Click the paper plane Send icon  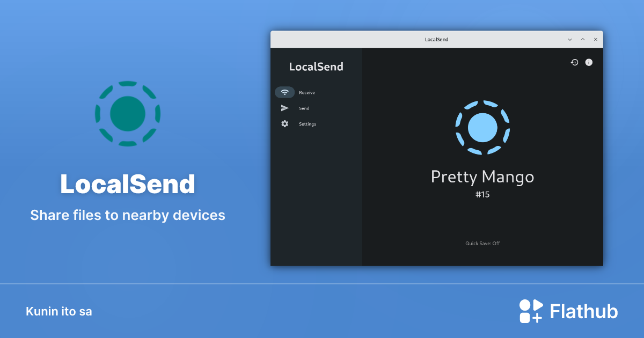pyautogui.click(x=285, y=108)
